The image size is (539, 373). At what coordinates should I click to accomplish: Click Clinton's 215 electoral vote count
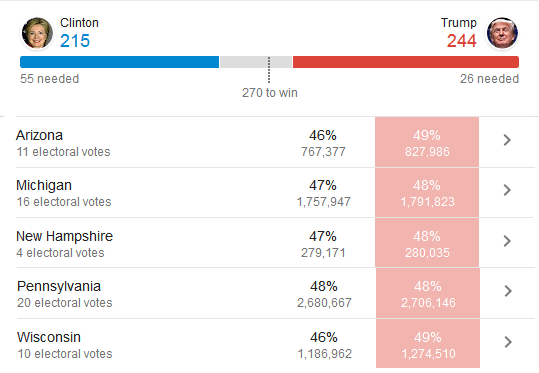pos(75,41)
